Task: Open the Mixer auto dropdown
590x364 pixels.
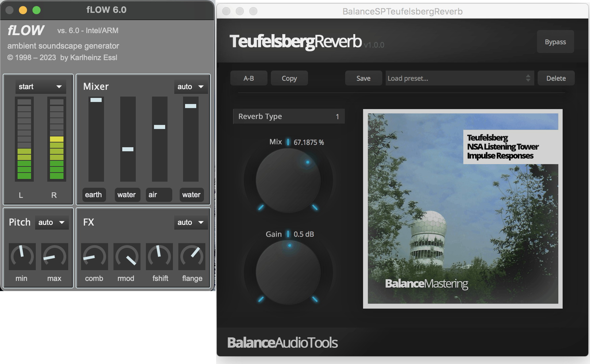Action: click(191, 87)
